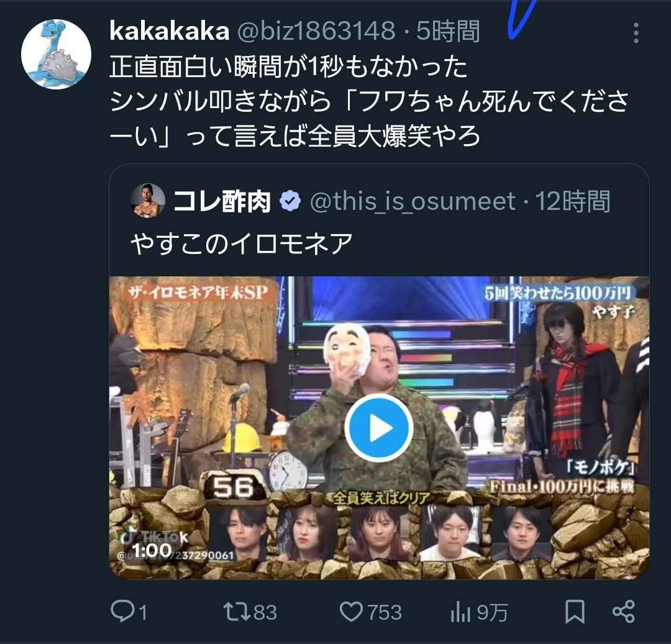Open the @this_is_osumeet handle
Screen dimensions: 671x644
click(x=413, y=201)
